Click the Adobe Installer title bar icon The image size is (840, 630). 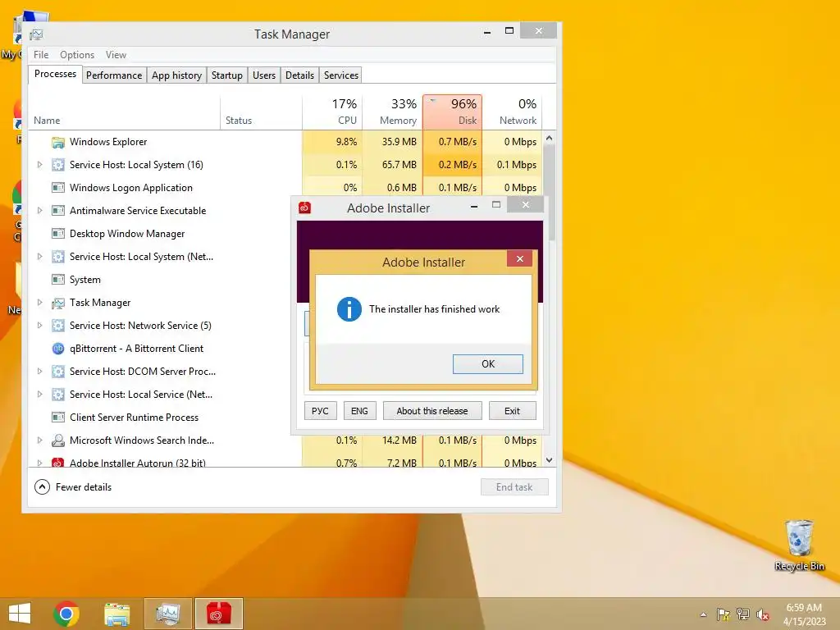[x=305, y=208]
